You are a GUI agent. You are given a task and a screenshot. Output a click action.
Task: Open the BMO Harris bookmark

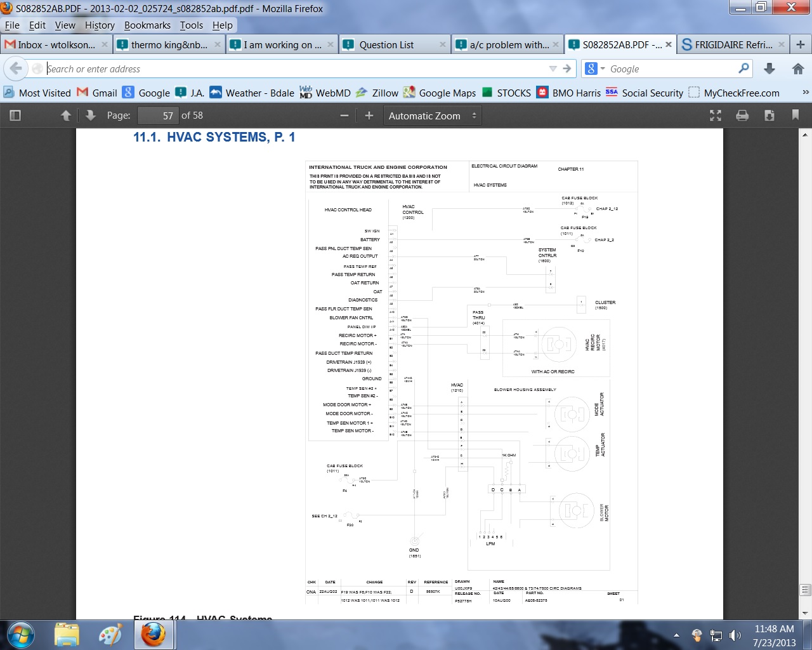[568, 93]
